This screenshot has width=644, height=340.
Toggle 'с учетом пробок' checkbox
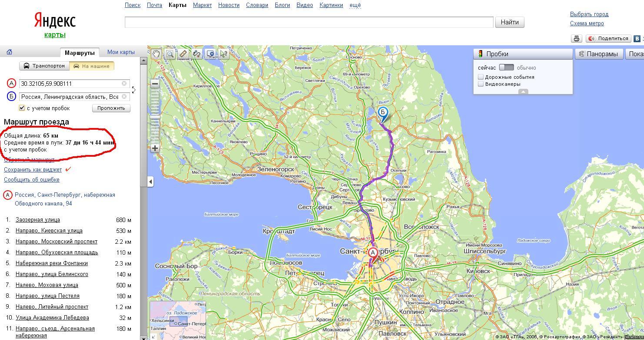[x=22, y=108]
